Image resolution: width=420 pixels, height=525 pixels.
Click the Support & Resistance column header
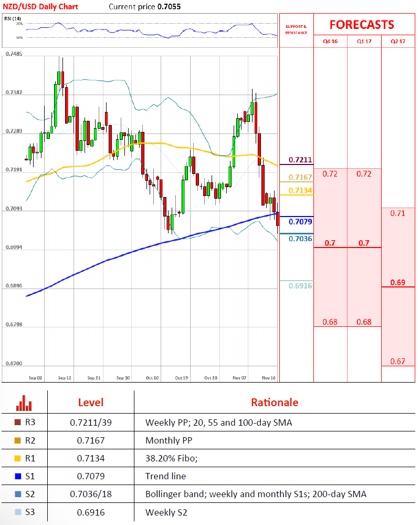click(296, 29)
